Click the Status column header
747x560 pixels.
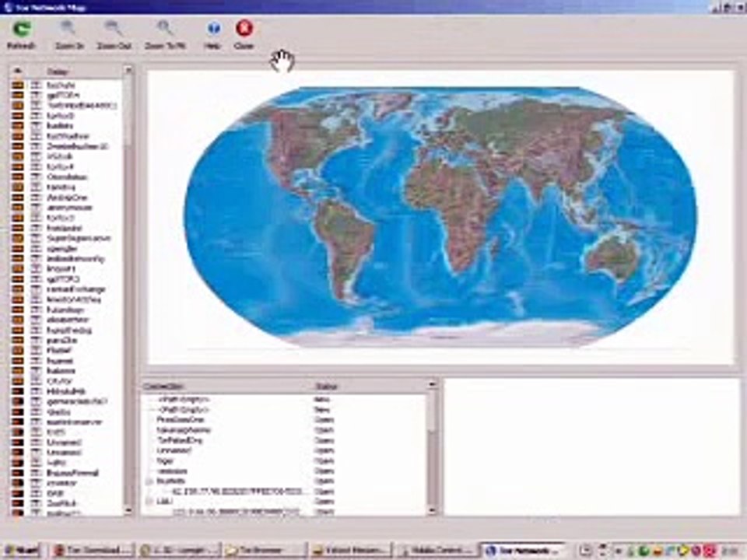[x=369, y=386]
